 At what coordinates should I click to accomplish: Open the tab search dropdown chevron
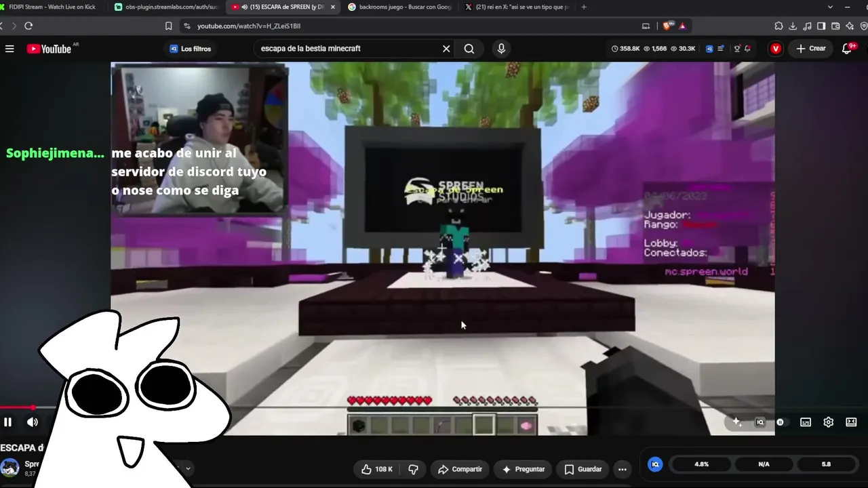coord(830,7)
